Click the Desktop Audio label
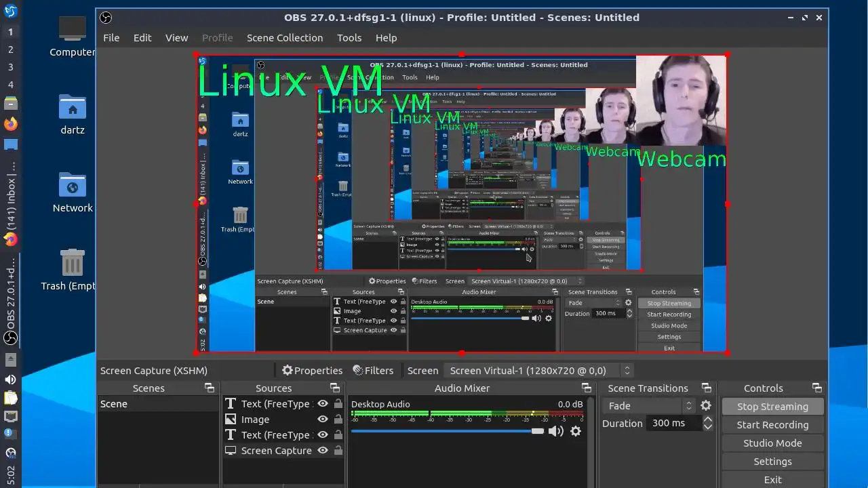The height and width of the screenshot is (488, 868). (380, 404)
